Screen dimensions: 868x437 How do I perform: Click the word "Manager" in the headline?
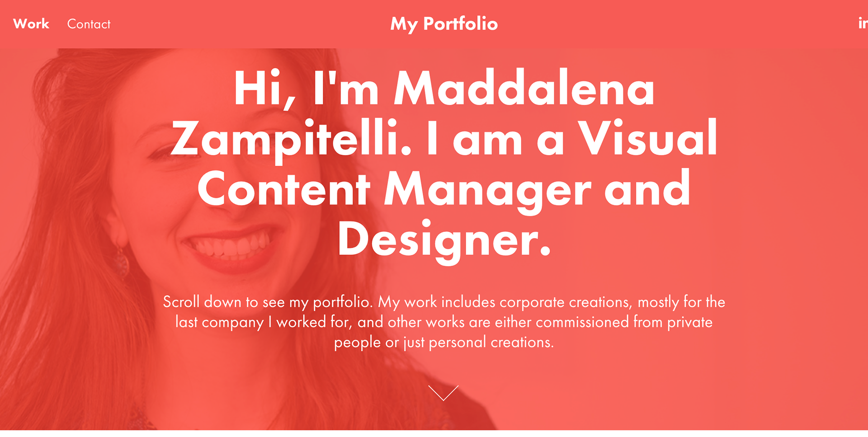tap(487, 190)
